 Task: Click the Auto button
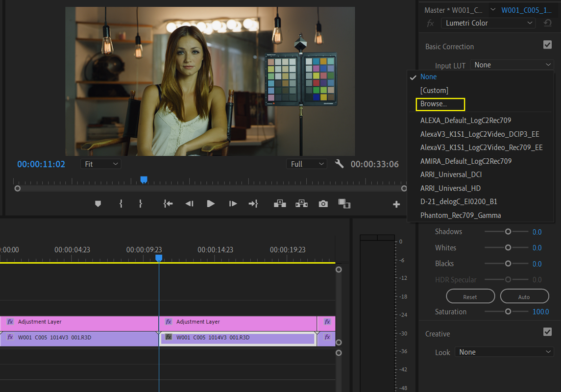pyautogui.click(x=524, y=296)
